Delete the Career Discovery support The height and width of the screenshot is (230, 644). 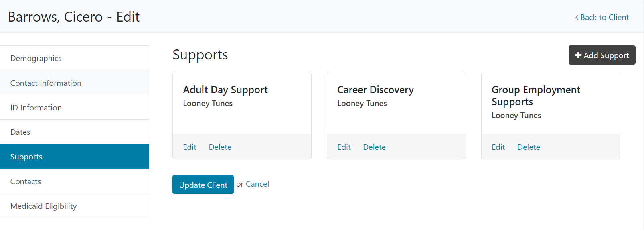click(x=374, y=147)
